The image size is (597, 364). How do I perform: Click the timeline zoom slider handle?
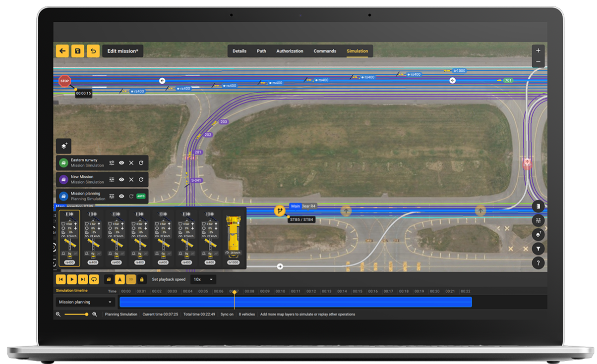87,314
